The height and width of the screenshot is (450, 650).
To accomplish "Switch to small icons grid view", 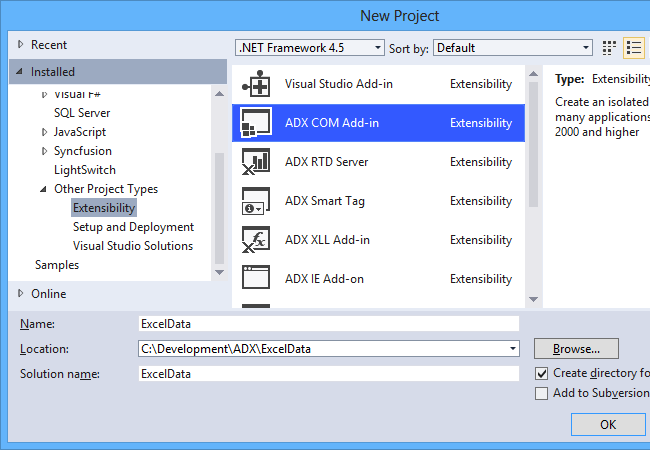I will 609,48.
